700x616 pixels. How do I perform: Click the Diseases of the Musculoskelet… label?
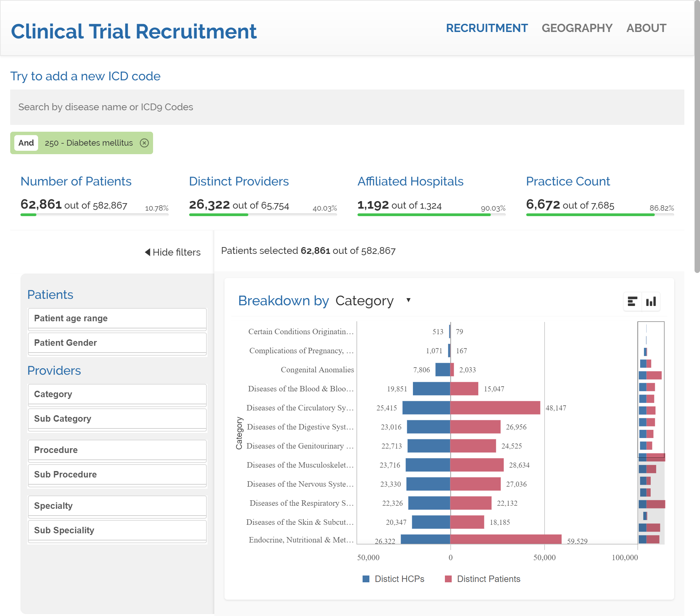coord(300,465)
